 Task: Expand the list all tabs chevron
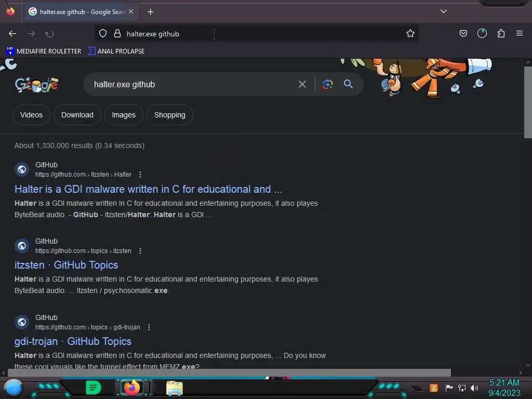click(444, 11)
